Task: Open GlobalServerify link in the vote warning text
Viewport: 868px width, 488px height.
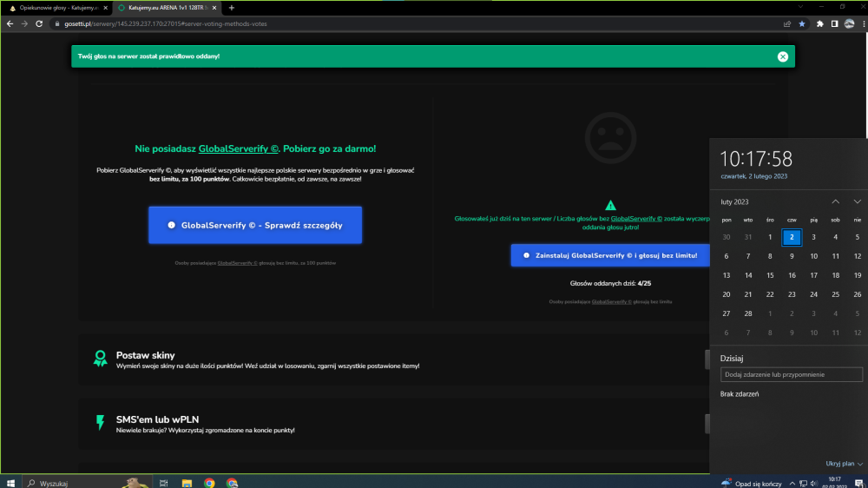Action: [x=636, y=219]
